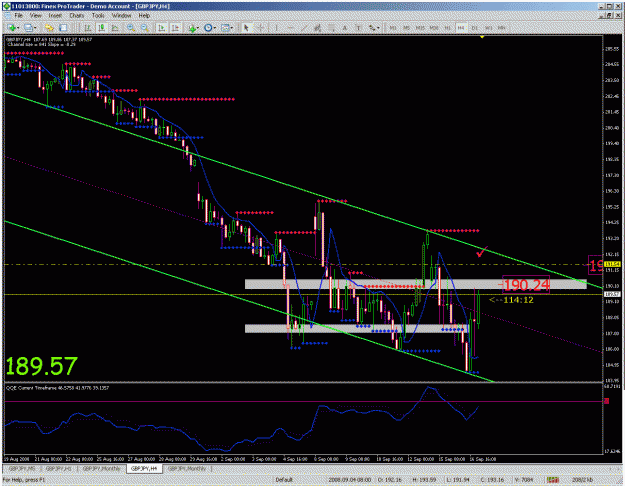Click the yellow Market Watch toolbar icon
Image resolution: width=625 pixels, height=486 pixels.
coord(49,28)
